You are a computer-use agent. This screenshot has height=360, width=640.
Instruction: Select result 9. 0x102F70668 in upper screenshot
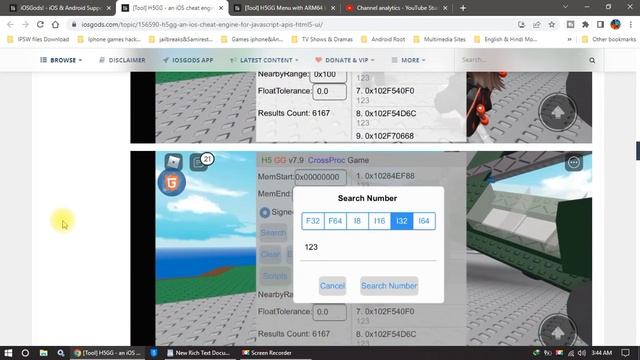click(x=385, y=136)
